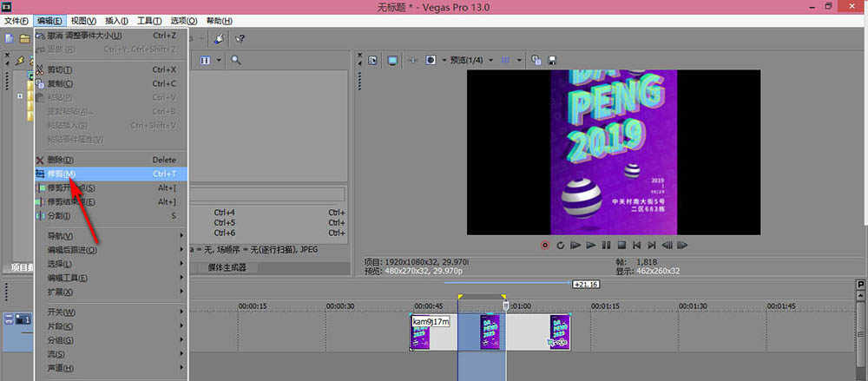The image size is (868, 381).
Task: Click the video output FX icon in preview
Action: [412, 60]
